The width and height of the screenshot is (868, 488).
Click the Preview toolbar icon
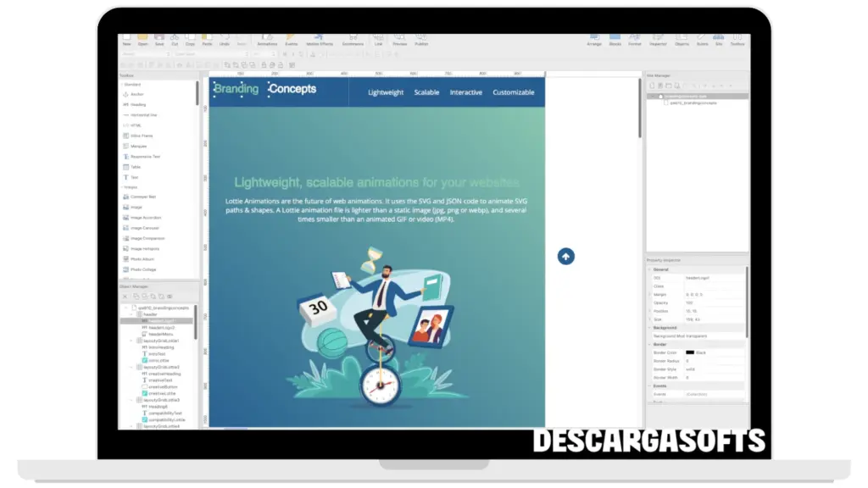pos(399,39)
